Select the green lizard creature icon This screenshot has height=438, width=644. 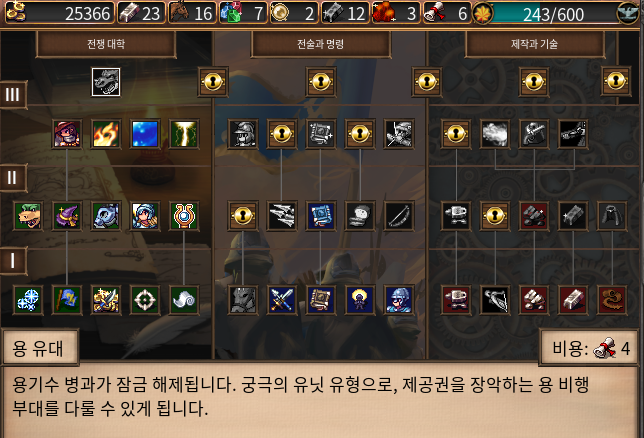point(28,216)
